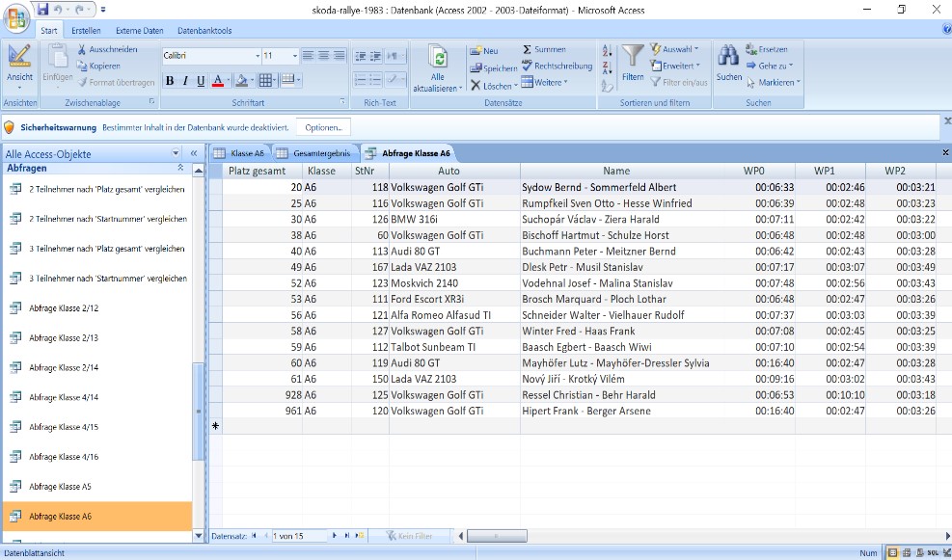Image resolution: width=952 pixels, height=560 pixels.
Task: Open Weitere records options
Action: [545, 82]
